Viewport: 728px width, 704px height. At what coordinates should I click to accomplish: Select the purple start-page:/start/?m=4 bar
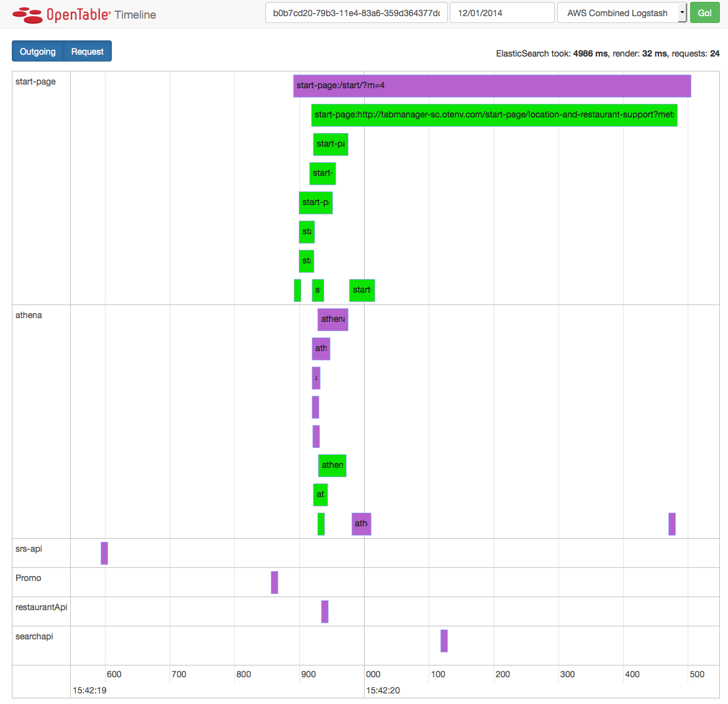coord(491,86)
